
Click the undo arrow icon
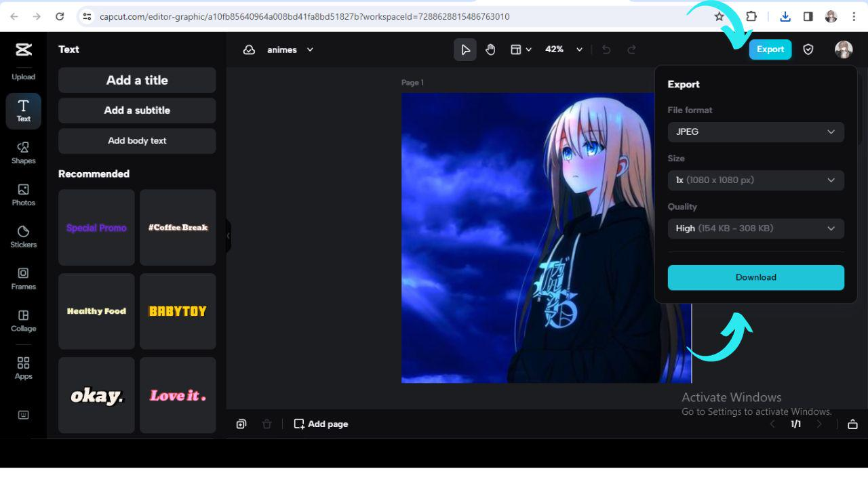[606, 49]
